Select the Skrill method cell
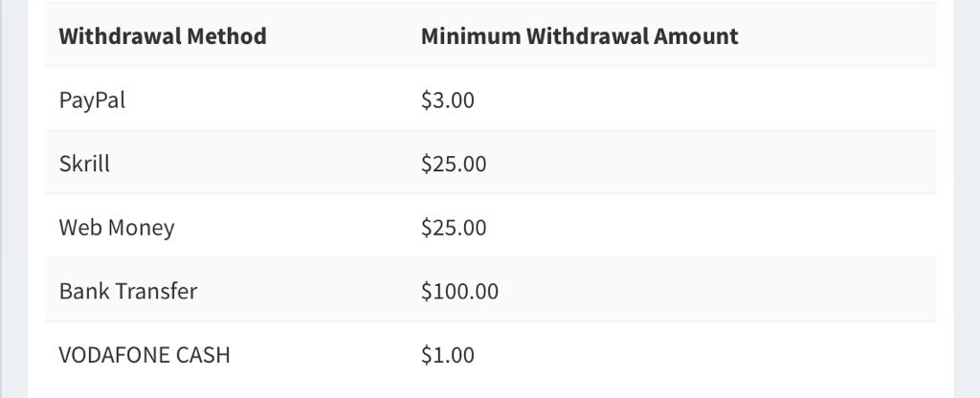The image size is (980, 398). point(84,164)
